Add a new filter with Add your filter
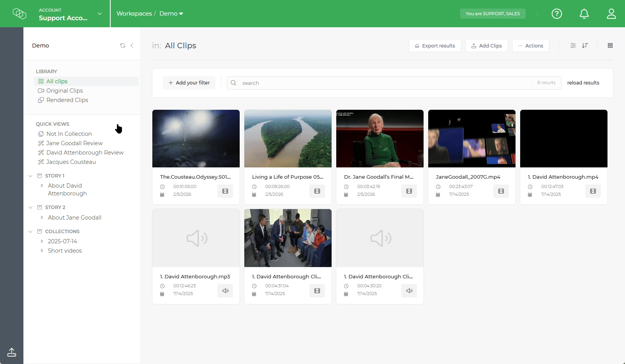This screenshot has width=625, height=364. (189, 83)
